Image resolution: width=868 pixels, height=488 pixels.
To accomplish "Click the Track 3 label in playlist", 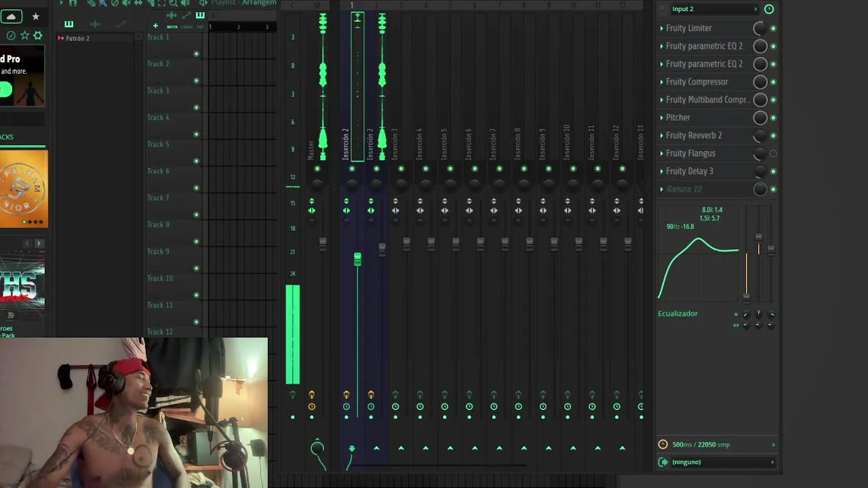I will 158,90.
